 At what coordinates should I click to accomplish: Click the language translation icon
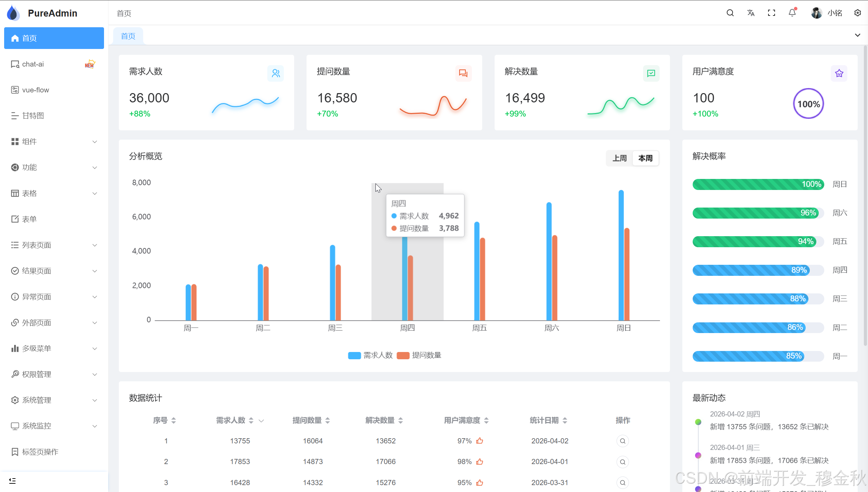coord(751,13)
